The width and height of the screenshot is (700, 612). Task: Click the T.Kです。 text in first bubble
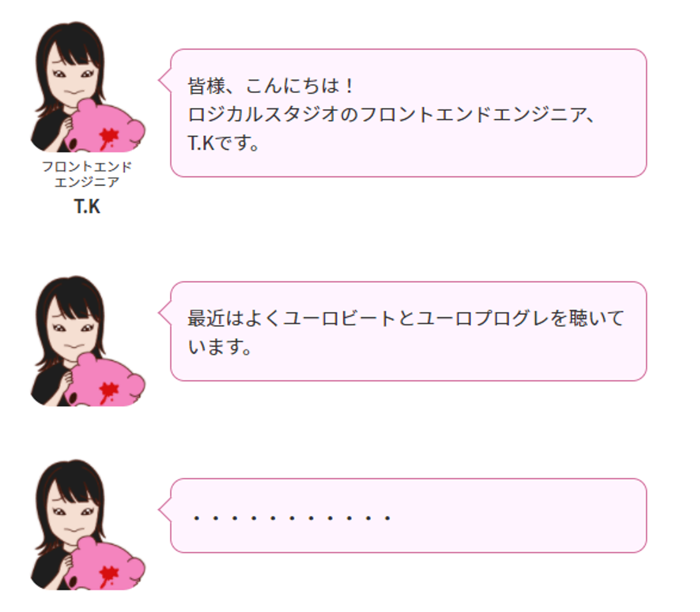(x=224, y=143)
